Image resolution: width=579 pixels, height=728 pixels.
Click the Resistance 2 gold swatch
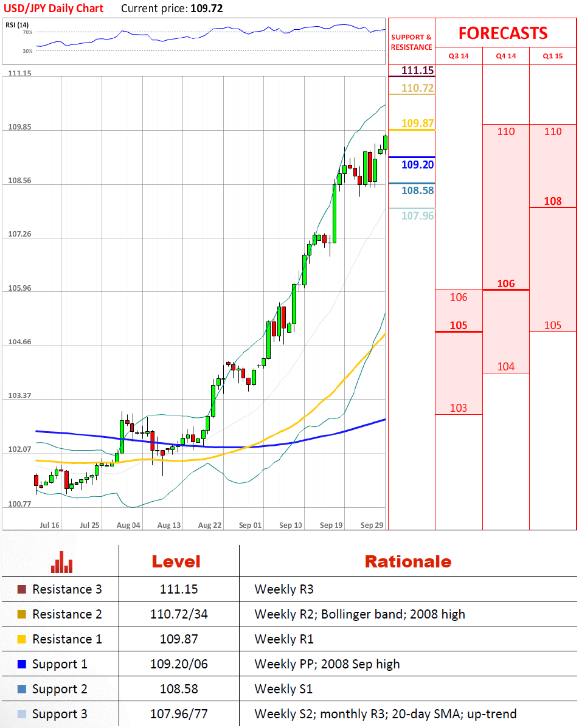(21, 614)
